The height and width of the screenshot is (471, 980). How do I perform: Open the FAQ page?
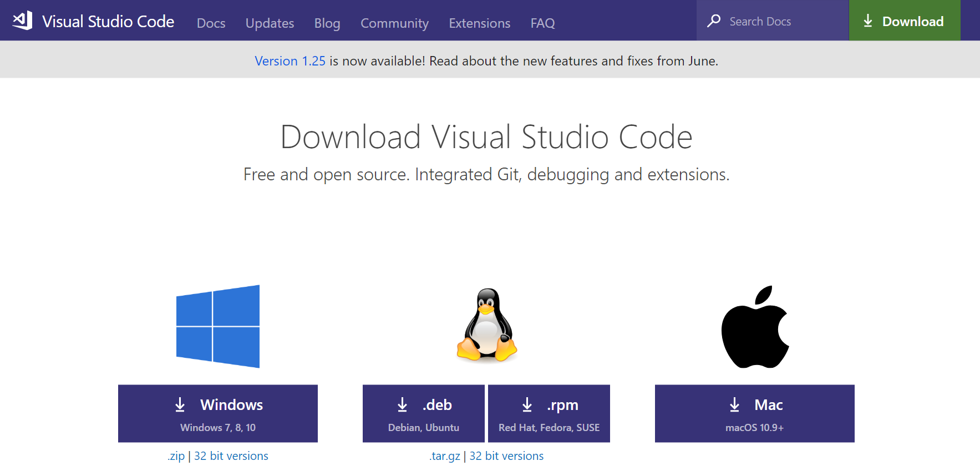pos(542,23)
